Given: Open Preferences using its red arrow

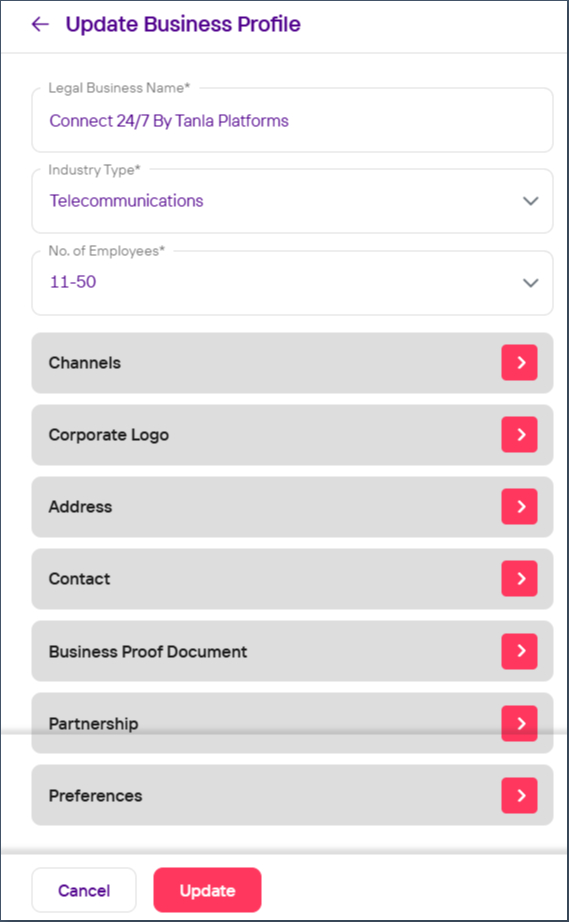Looking at the screenshot, I should coord(519,795).
